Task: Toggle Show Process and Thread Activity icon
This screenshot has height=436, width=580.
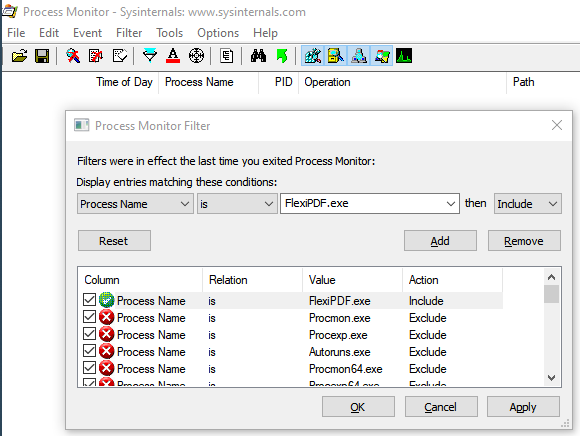Action: point(381,56)
